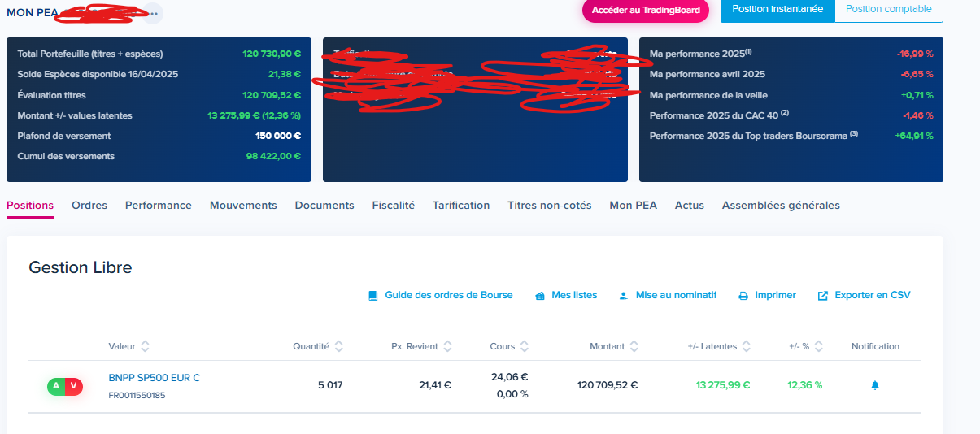
Task: Click the Mise au nominatif link
Action: pyautogui.click(x=677, y=295)
